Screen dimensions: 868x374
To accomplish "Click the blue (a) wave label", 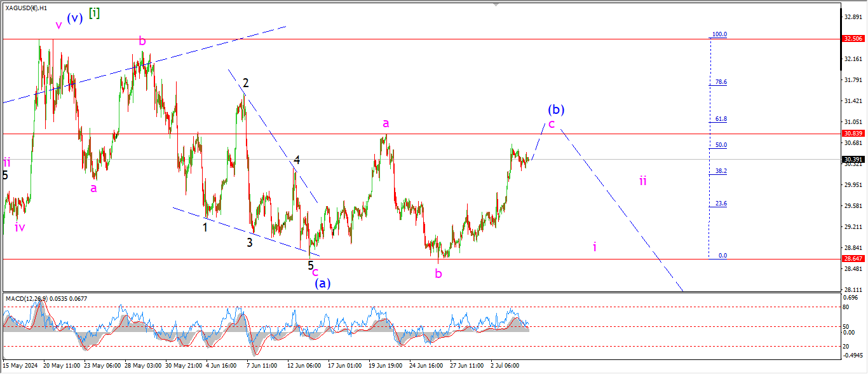I will tap(323, 283).
